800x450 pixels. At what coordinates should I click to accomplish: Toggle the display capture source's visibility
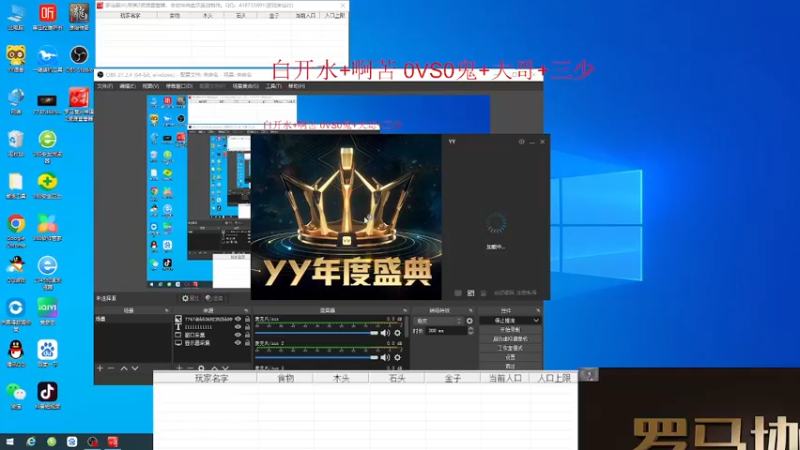click(x=238, y=343)
